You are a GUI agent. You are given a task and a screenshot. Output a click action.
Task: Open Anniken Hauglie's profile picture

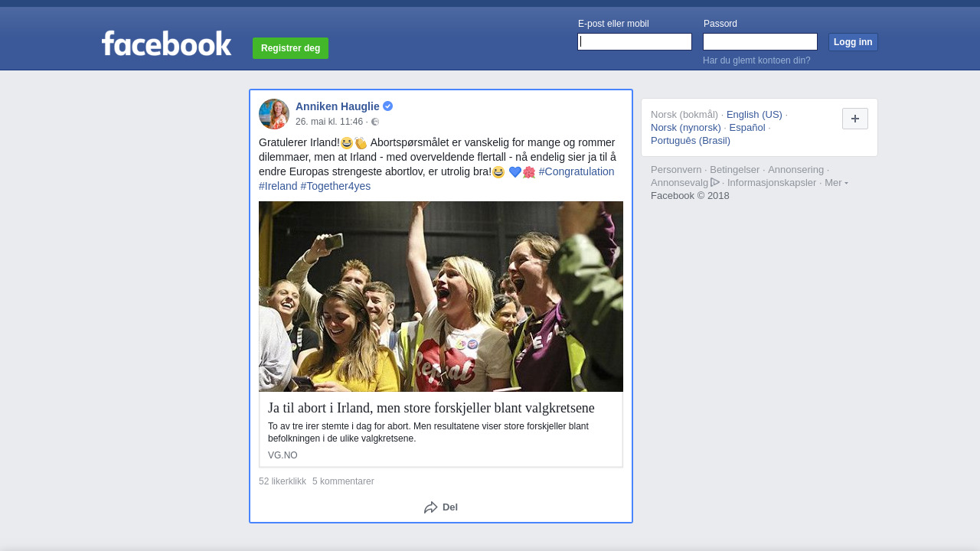[273, 114]
